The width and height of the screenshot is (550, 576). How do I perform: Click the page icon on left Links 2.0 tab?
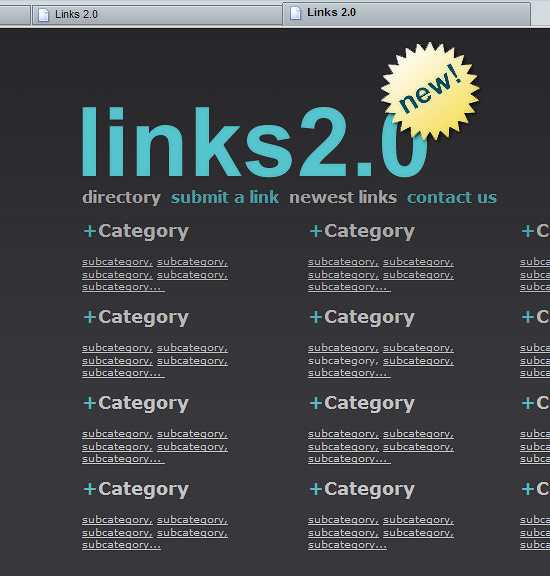[44, 15]
